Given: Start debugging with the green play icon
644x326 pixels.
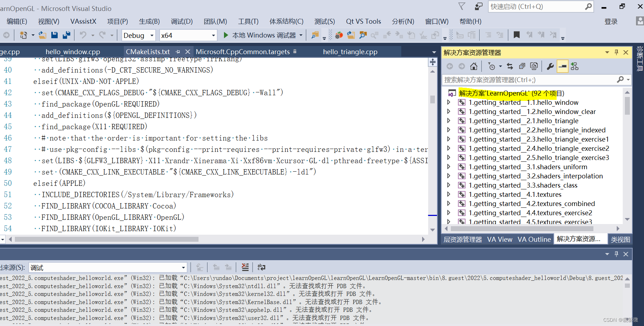Looking at the screenshot, I should (226, 35).
